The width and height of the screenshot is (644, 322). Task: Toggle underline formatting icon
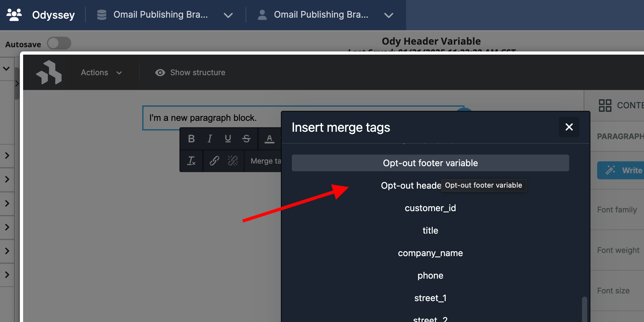coord(228,139)
